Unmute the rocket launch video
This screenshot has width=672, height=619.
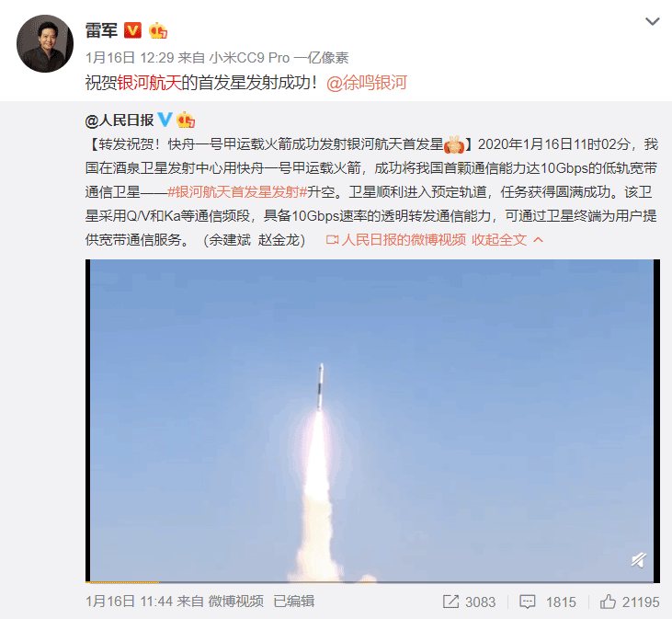point(639,559)
